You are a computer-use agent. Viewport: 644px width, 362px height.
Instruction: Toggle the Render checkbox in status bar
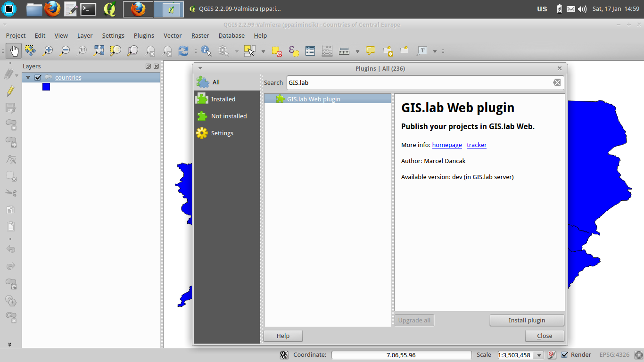(564, 355)
